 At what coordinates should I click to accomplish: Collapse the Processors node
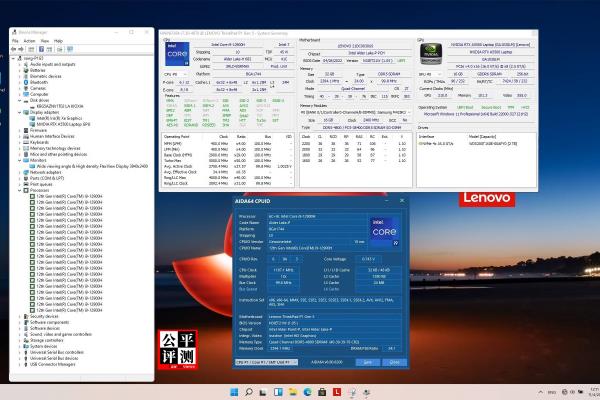click(20, 190)
